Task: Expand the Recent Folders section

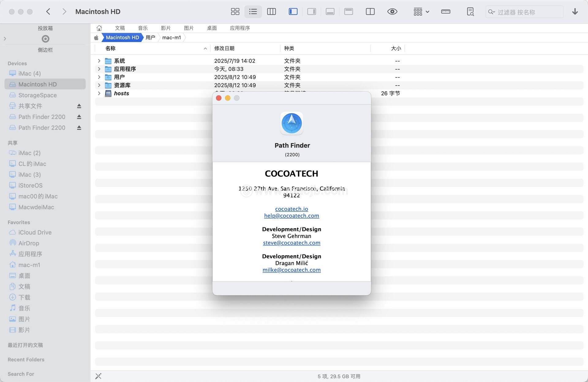Action: [x=26, y=360]
